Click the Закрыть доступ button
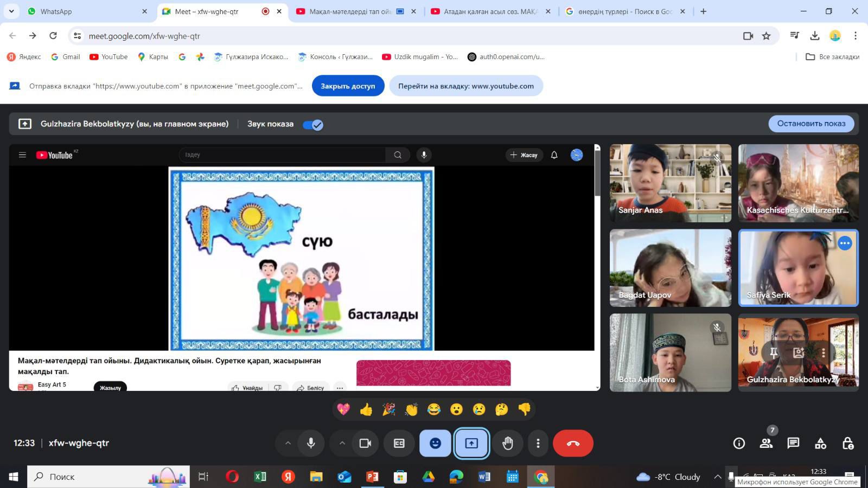Viewport: 868px width, 488px height. 348,86
